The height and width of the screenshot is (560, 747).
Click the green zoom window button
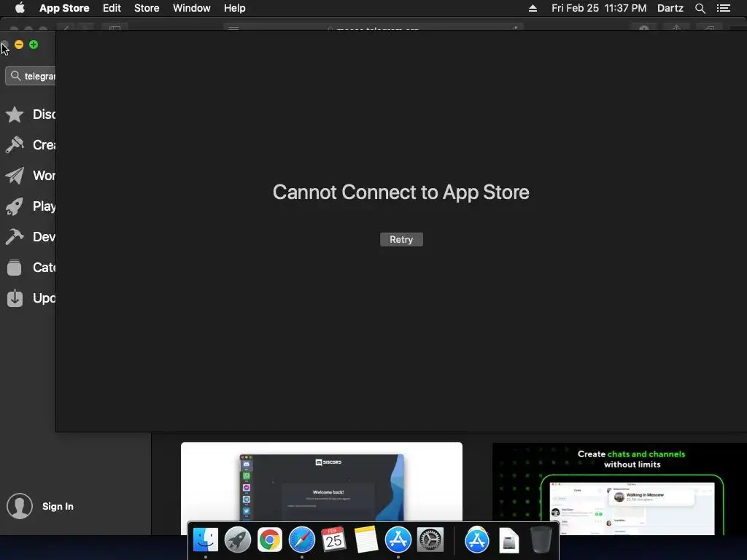[x=34, y=44]
